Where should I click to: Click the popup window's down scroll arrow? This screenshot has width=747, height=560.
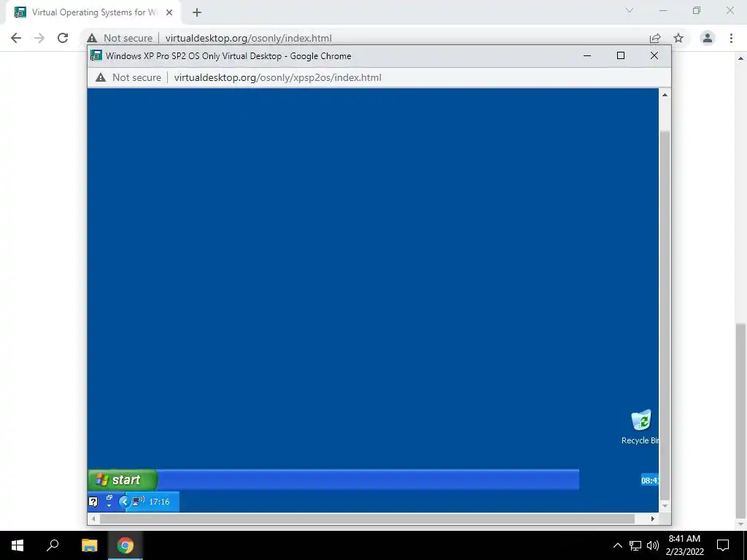pyautogui.click(x=665, y=506)
